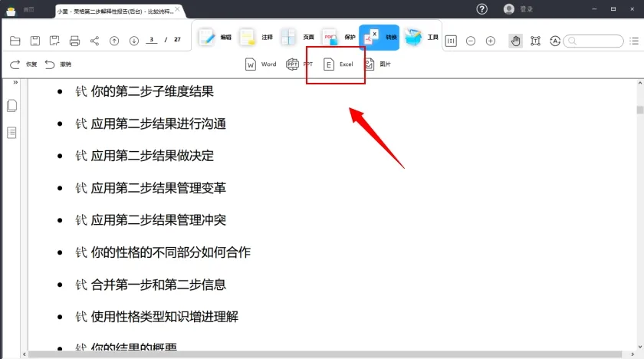Share the document with the share icon
This screenshot has width=644, height=359.
click(x=94, y=41)
